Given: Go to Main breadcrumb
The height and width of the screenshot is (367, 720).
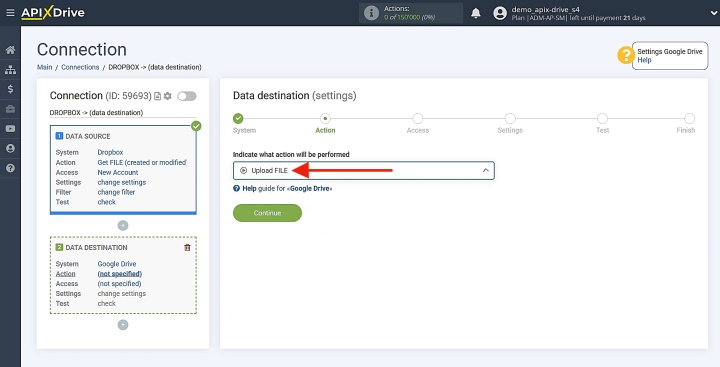Looking at the screenshot, I should [45, 67].
